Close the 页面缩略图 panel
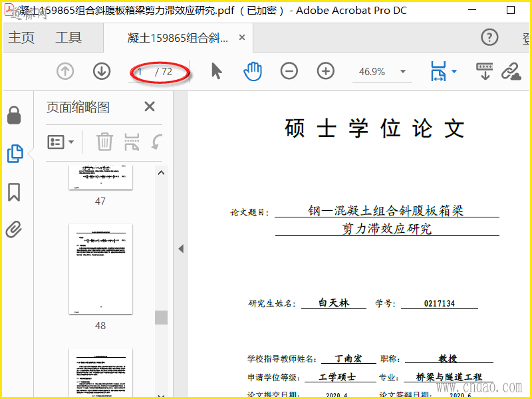Screen dimensions: 532x399 (150, 106)
